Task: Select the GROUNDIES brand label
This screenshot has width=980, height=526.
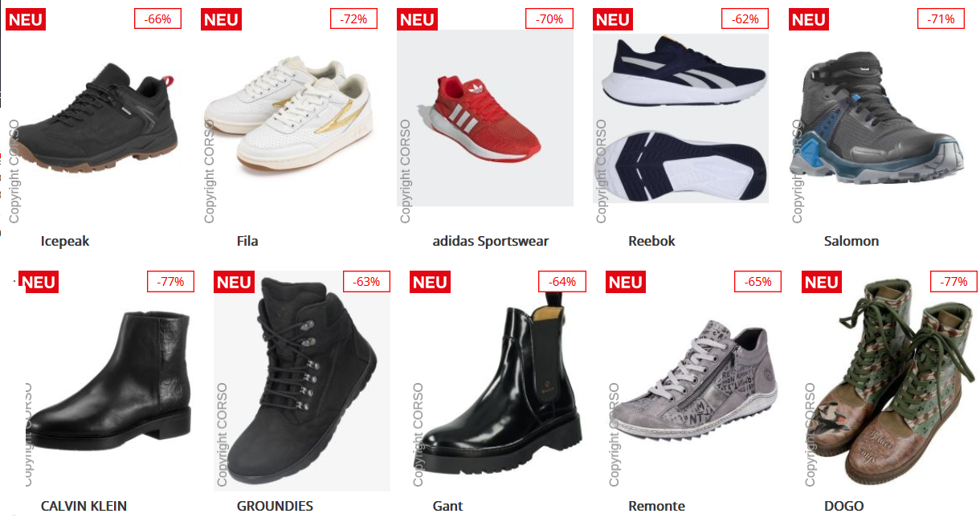Action: coord(275,506)
